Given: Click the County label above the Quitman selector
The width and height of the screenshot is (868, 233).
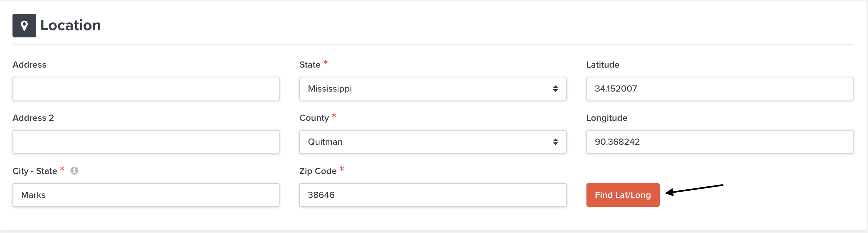Looking at the screenshot, I should coord(313,117).
